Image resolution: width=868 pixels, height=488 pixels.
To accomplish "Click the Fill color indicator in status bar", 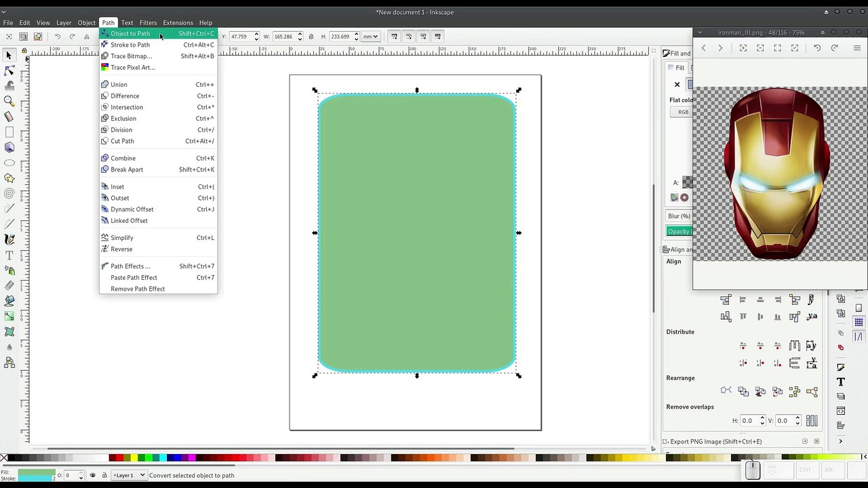I will click(x=37, y=472).
